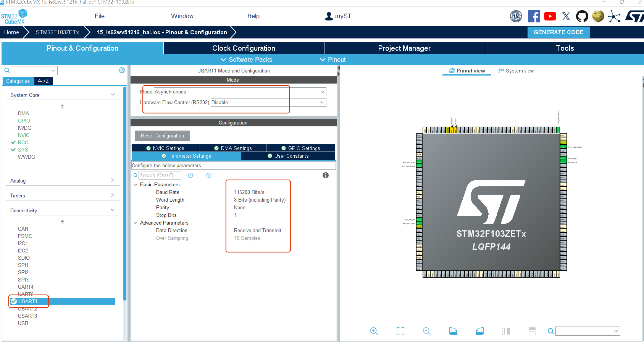
Task: Collapse the Advanced Parameters group
Action: click(x=136, y=223)
